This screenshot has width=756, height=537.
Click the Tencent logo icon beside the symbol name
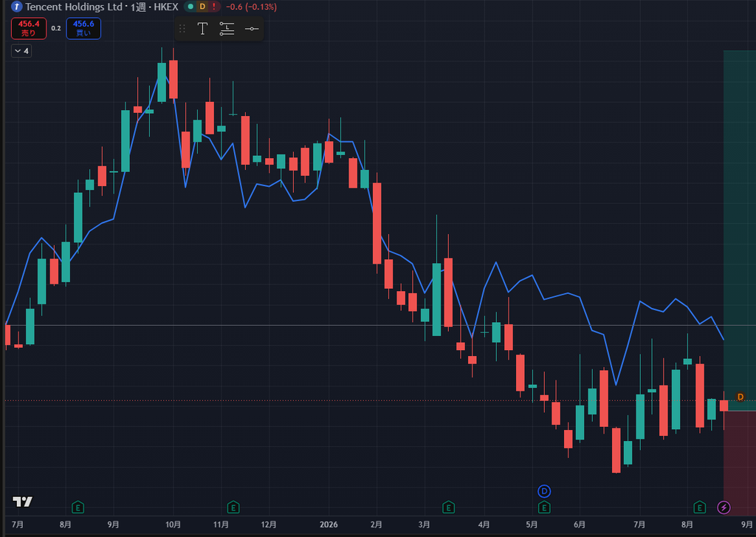click(17, 7)
